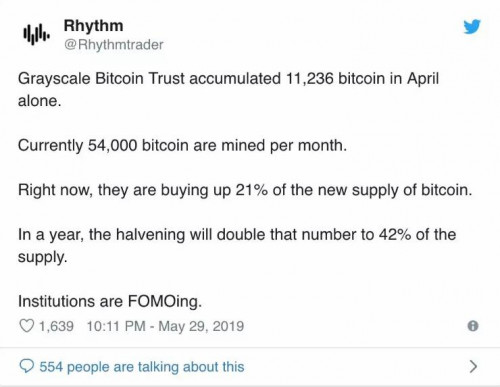Click the word supply ending the tweet paragraph
The width and height of the screenshot is (500, 387).
tap(42, 257)
